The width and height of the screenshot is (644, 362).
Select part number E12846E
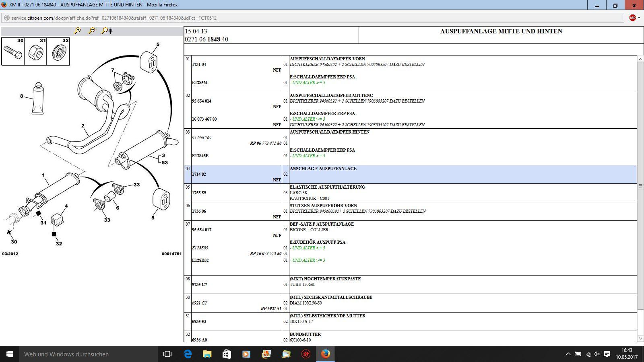click(200, 156)
